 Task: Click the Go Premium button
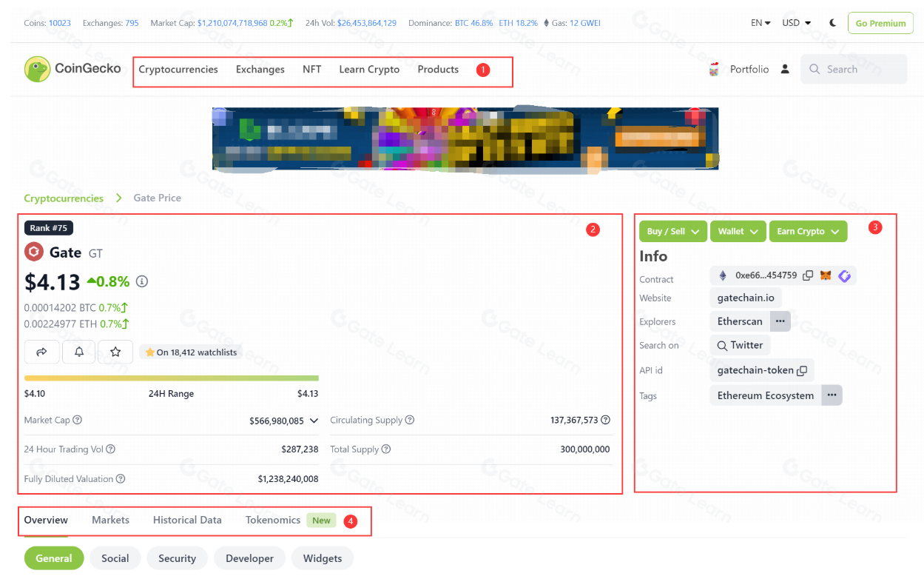click(x=880, y=23)
